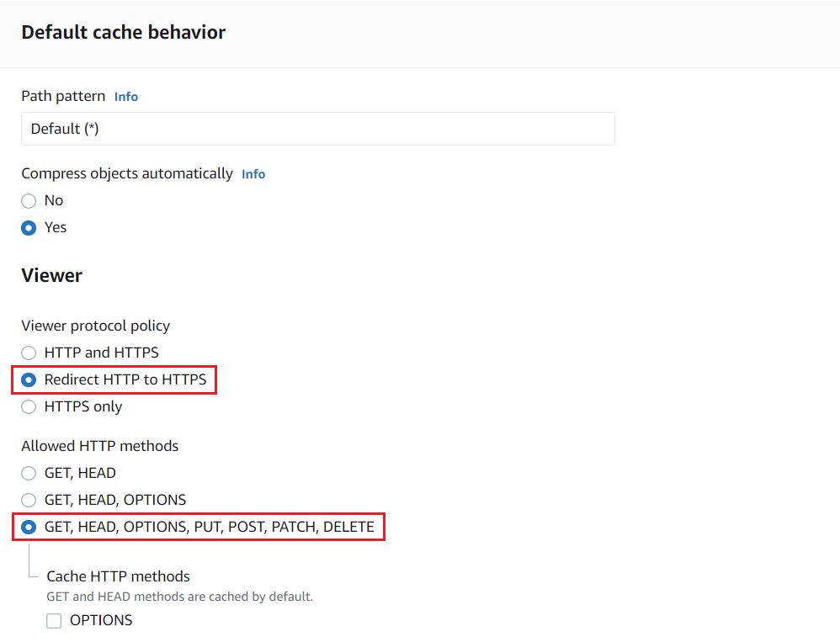This screenshot has width=840, height=642.
Task: Open the Path pattern Info link
Action: (x=125, y=96)
